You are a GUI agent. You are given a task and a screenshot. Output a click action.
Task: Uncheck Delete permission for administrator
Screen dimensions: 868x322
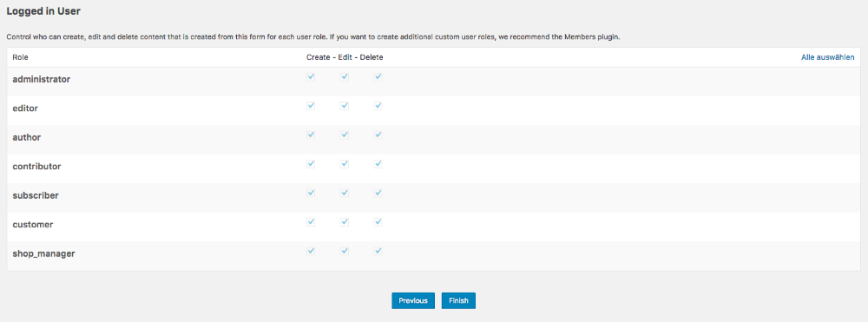378,77
